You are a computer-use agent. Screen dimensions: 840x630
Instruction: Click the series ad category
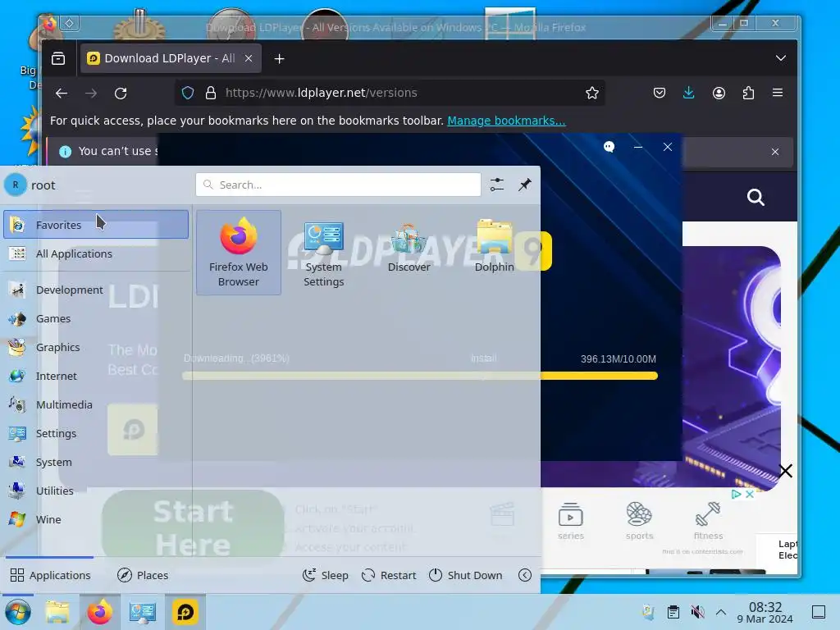571,521
